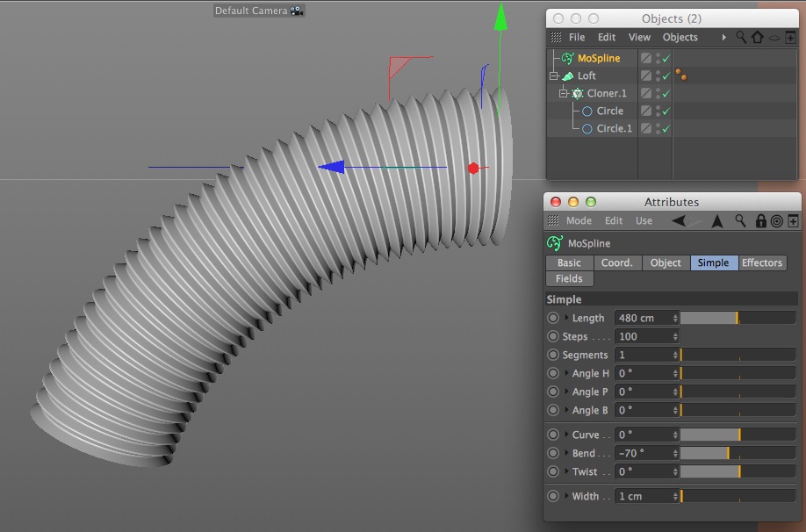Click the eye icon in Objects toolbar
The height and width of the screenshot is (532, 806).
[774, 38]
